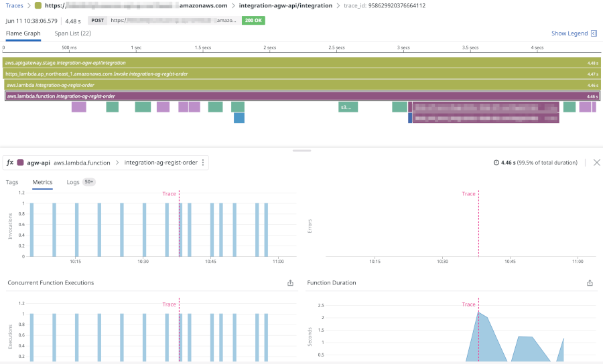Screen dimensions: 603x364
Task: Open the span options kebab menu
Action: (x=203, y=163)
